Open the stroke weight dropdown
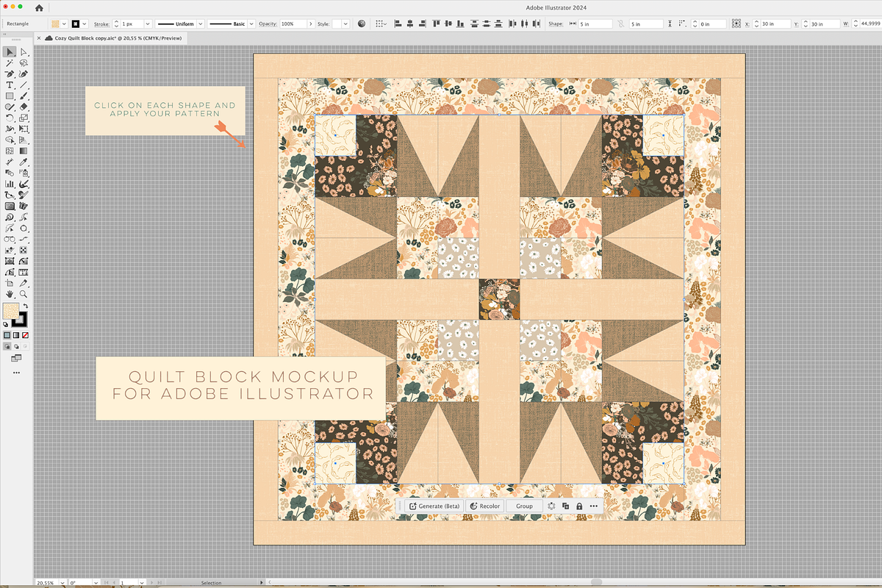Image resolution: width=882 pixels, height=588 pixels. pyautogui.click(x=148, y=24)
